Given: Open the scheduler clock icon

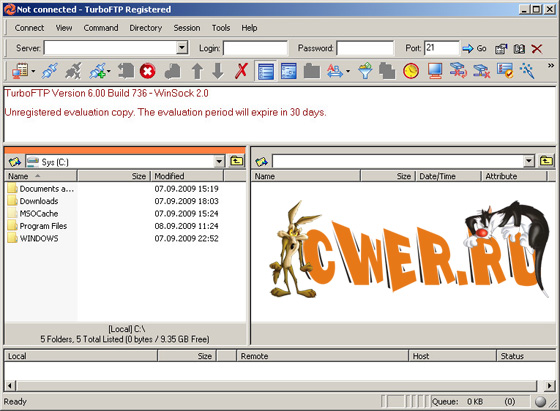Looking at the screenshot, I should pos(411,71).
